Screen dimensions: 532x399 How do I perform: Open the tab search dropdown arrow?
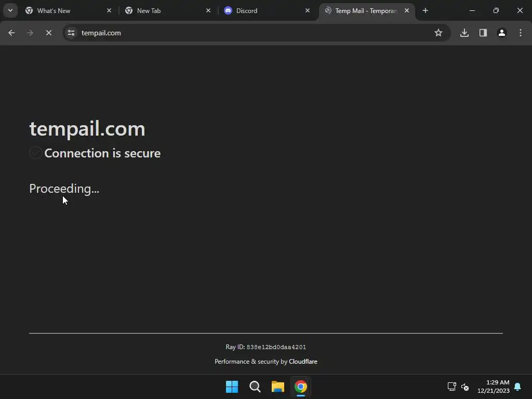10,10
